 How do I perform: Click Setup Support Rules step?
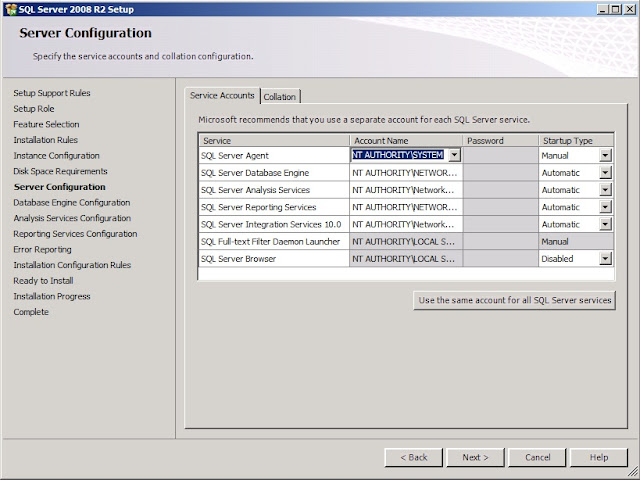point(52,93)
